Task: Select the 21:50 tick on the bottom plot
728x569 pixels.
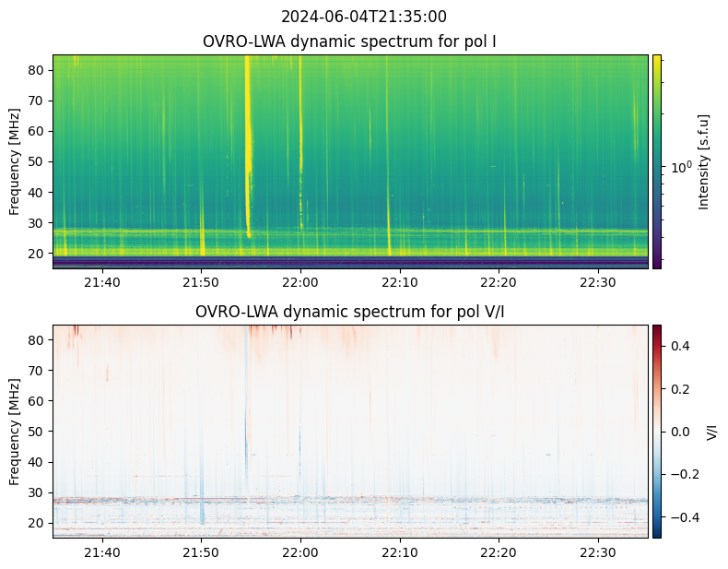Action: [x=201, y=552]
